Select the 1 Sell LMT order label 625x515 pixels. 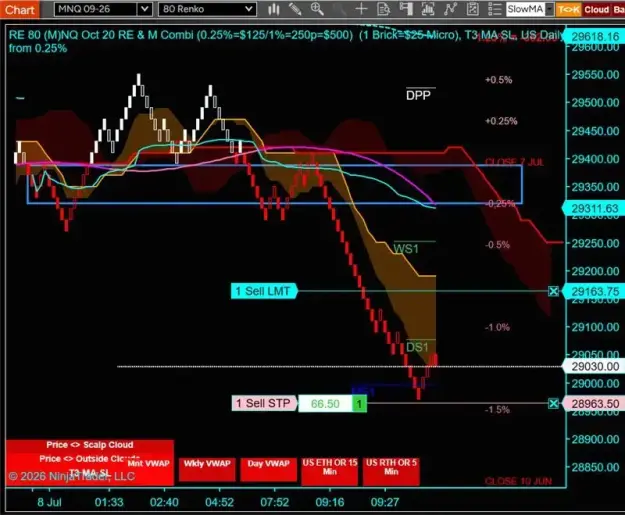(x=264, y=291)
